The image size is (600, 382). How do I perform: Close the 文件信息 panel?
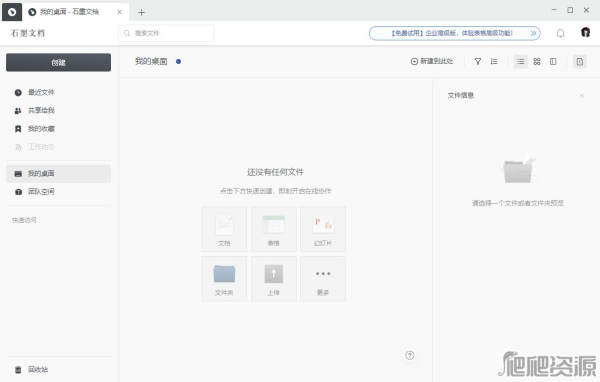point(582,96)
